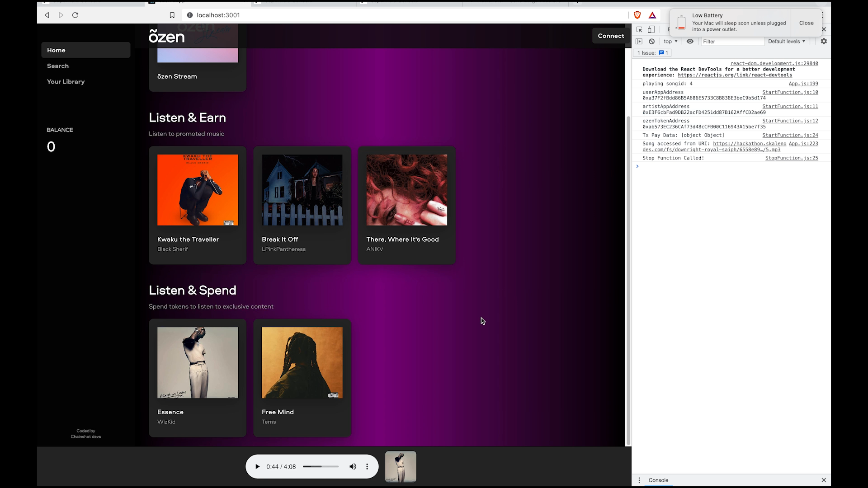The height and width of the screenshot is (488, 868).
Task: Click the 'Stop Function Called!' log entry
Action: pos(673,158)
